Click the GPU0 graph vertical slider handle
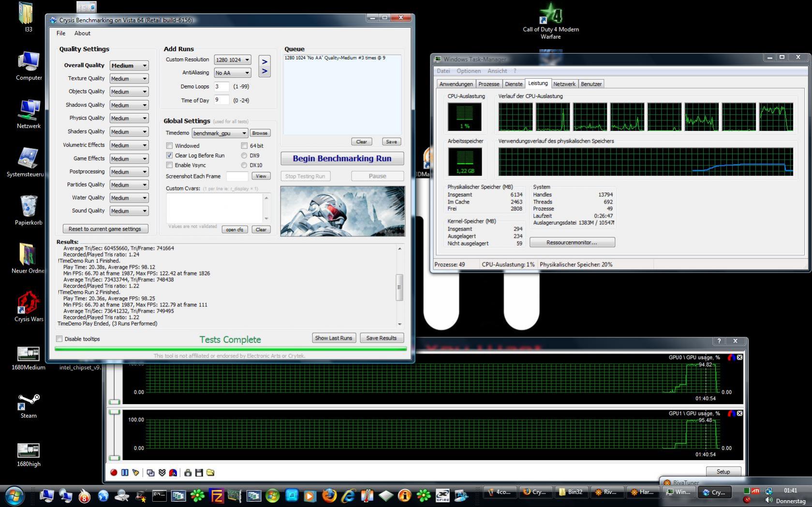 coord(114,402)
